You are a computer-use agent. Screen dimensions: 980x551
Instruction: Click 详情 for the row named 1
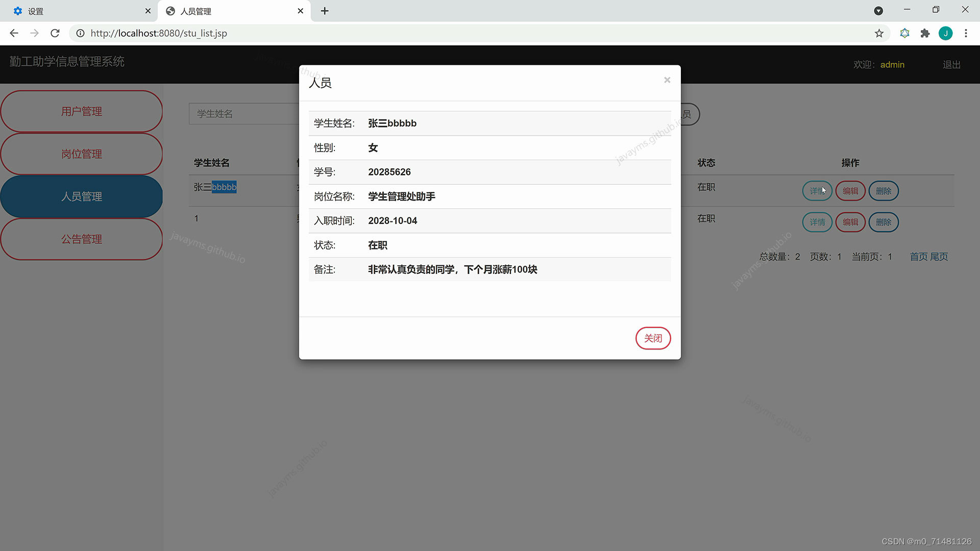(x=817, y=222)
